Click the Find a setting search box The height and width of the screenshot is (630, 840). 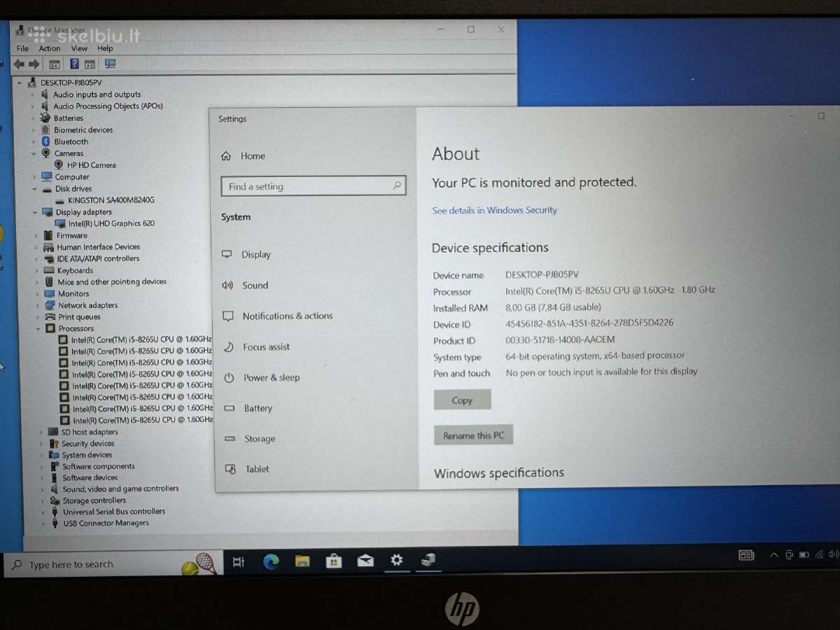[x=314, y=186]
